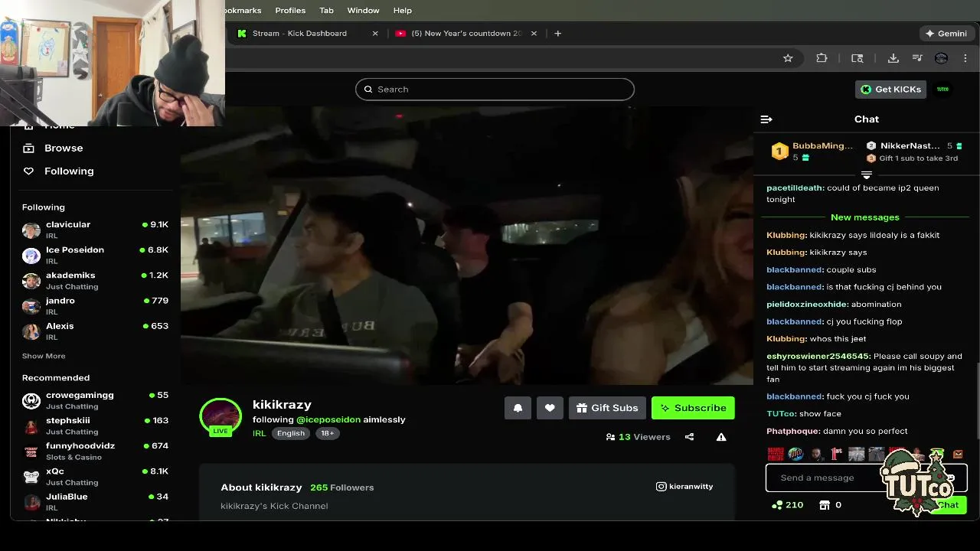This screenshot has height=551, width=980.
Task: Open the Kick account avatar near Get KICKs
Action: [x=942, y=90]
